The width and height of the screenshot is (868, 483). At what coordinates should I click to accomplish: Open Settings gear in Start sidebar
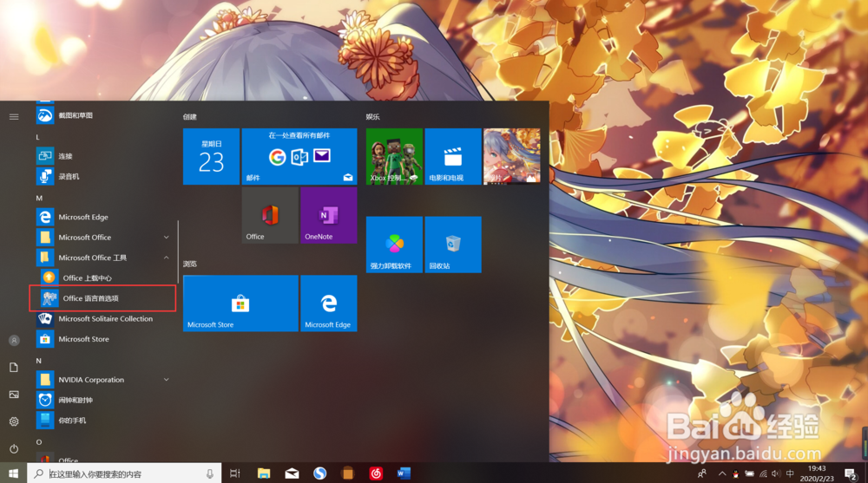(x=14, y=421)
